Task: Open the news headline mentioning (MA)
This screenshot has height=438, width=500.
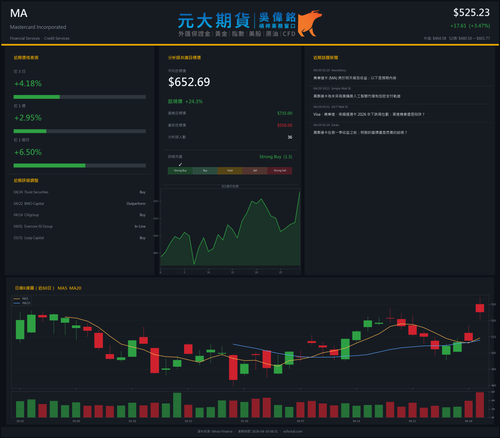Action: coord(355,78)
